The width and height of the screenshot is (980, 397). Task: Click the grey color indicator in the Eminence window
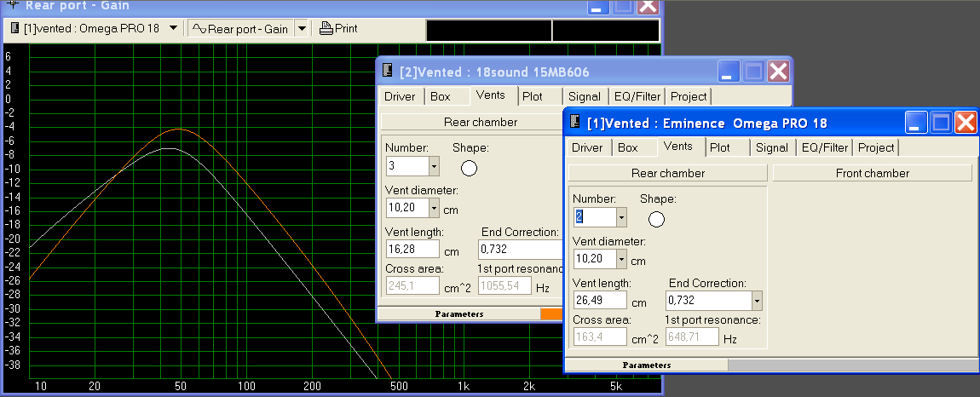tap(853, 365)
